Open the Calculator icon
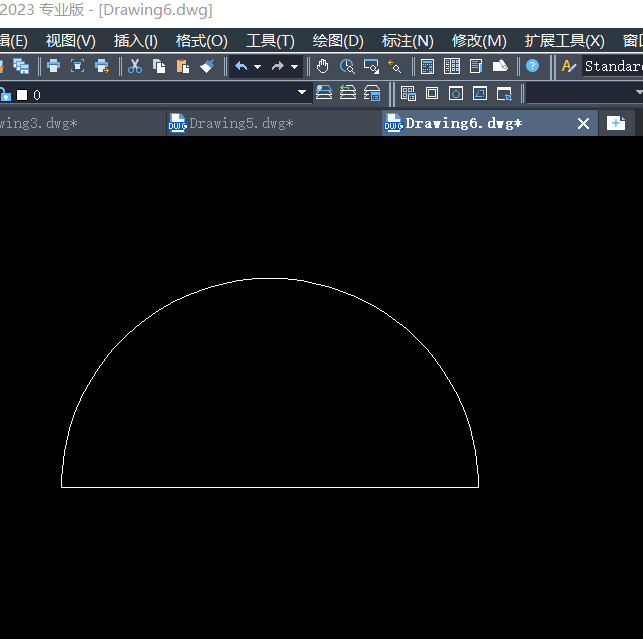 tap(427, 66)
